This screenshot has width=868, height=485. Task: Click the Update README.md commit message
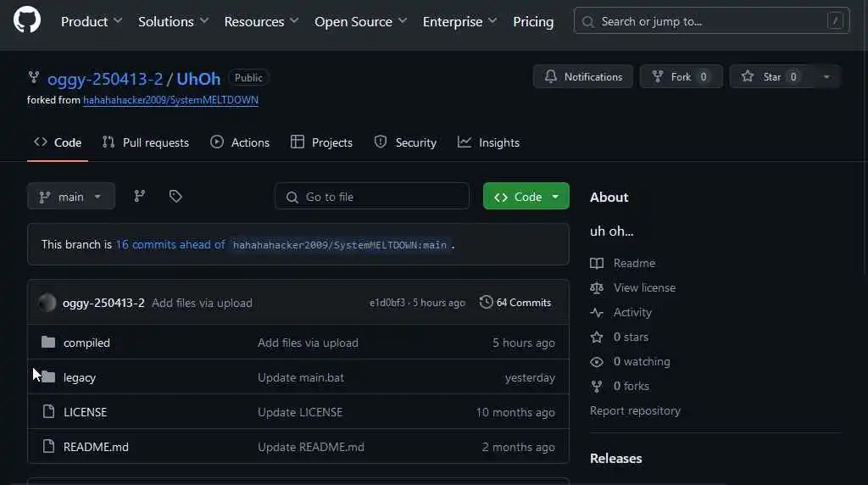tap(311, 447)
